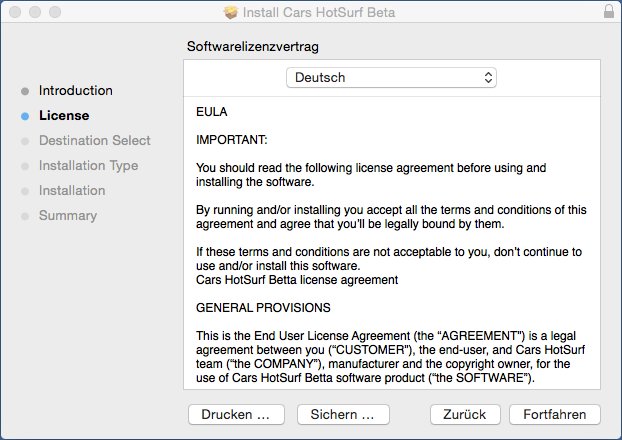
Task: Click the GENERAL PROVISIONS heading text
Action: point(263,308)
